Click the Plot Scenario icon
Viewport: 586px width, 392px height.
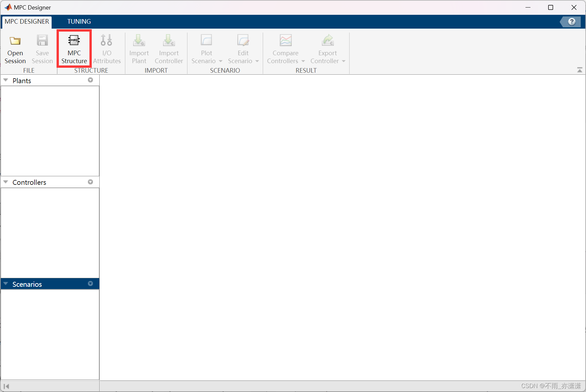point(207,40)
